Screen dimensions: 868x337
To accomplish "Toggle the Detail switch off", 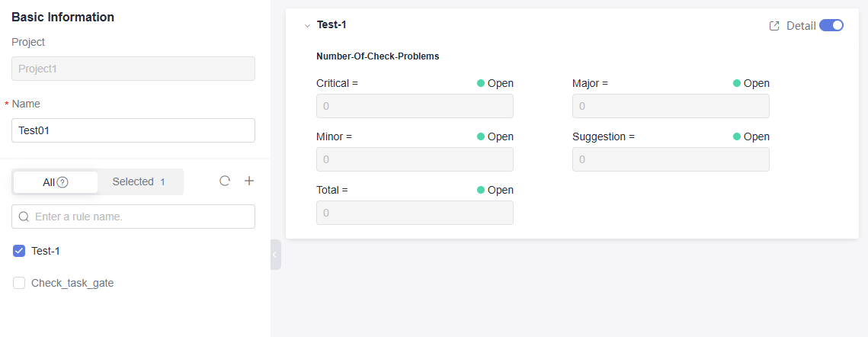I will 831,25.
